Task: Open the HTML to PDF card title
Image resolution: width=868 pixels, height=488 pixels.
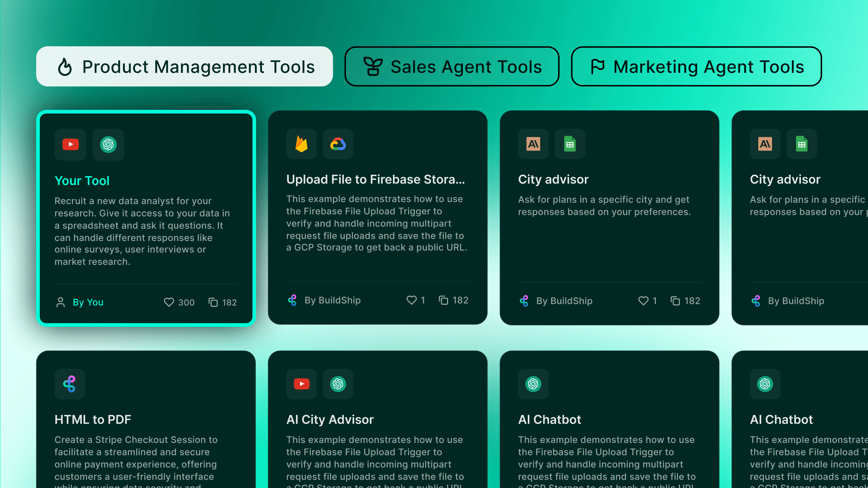Action: pos(93,420)
